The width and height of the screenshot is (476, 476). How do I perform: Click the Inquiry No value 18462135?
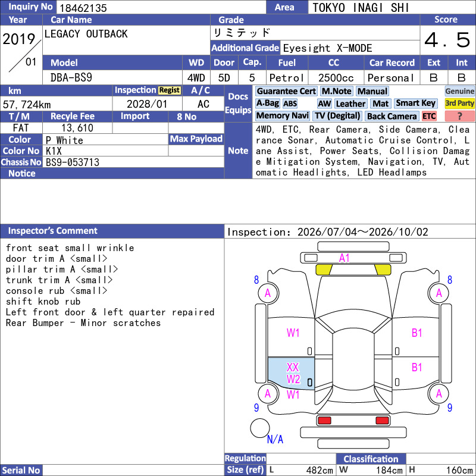tap(83, 8)
